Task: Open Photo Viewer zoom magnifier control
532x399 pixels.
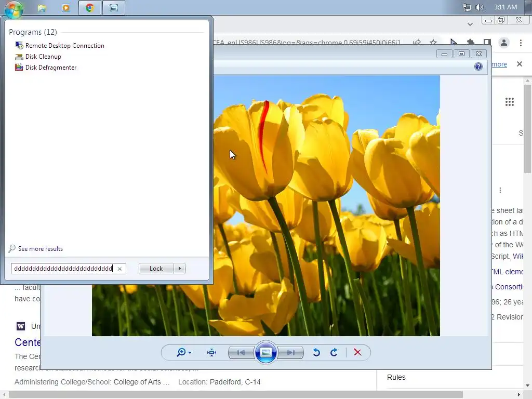Action: 181,353
